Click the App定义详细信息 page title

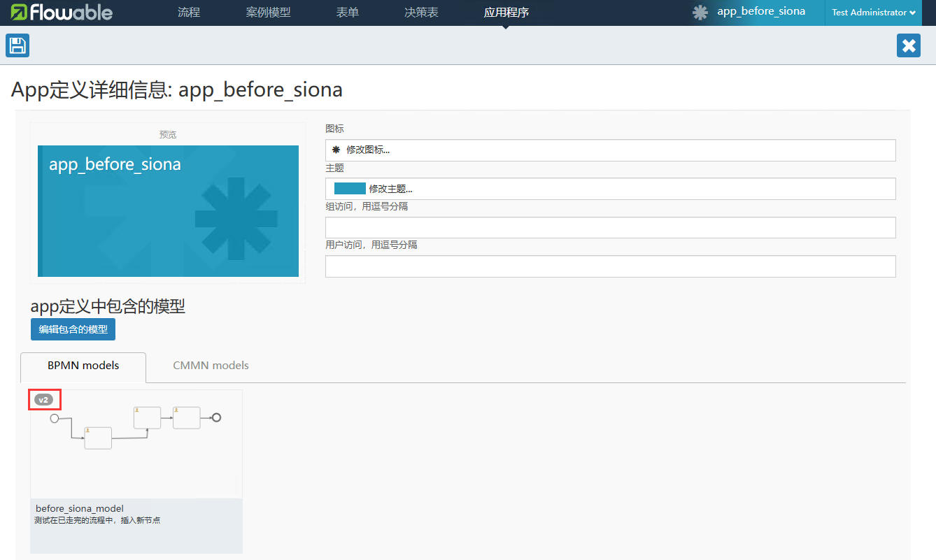click(177, 90)
